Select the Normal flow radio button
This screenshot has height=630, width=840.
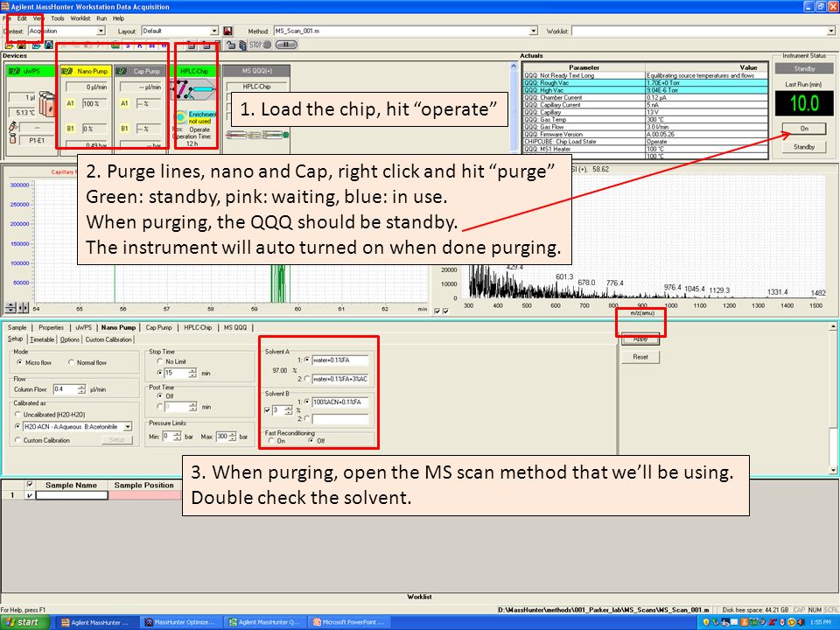pyautogui.click(x=71, y=362)
